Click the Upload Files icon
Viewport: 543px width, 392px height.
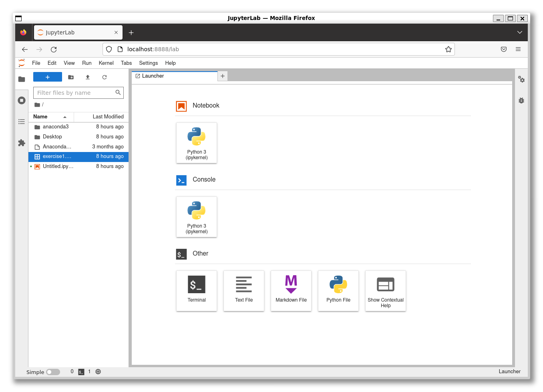(88, 77)
